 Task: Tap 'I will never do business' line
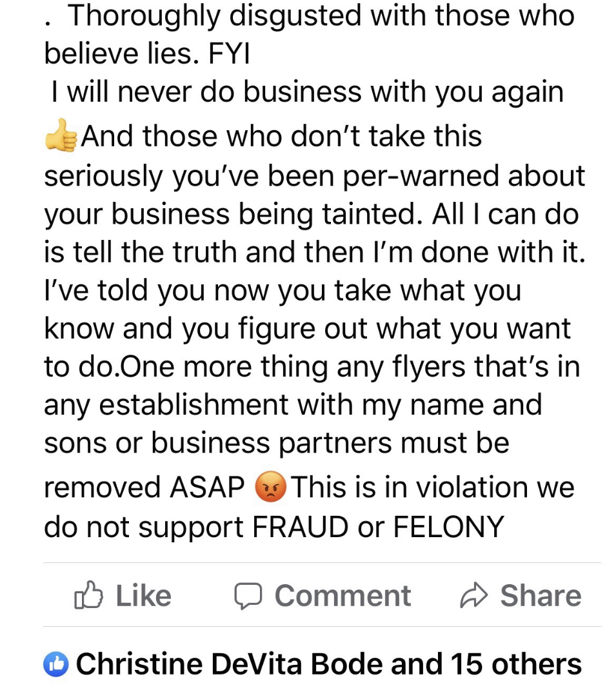pyautogui.click(x=307, y=92)
